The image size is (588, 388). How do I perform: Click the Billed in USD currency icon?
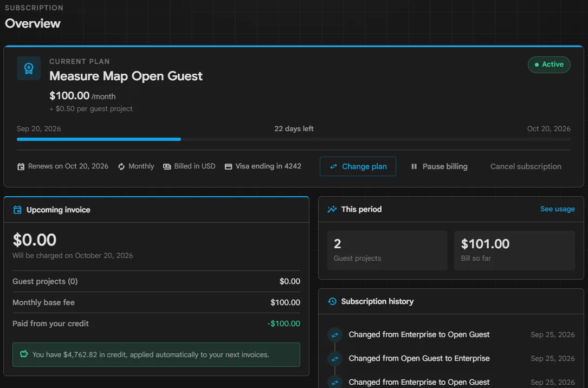pyautogui.click(x=167, y=166)
